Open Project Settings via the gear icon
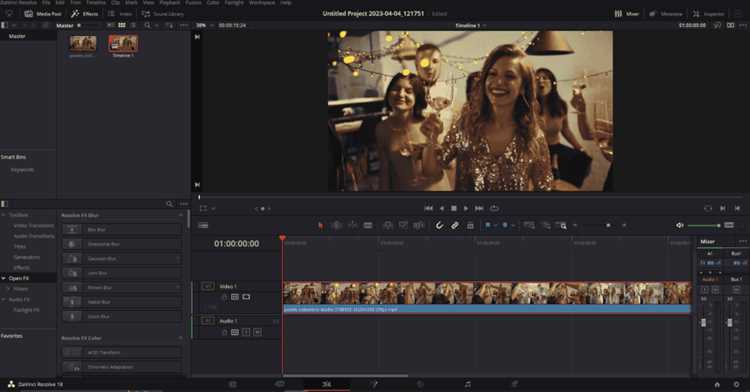Screen dimensions: 750x392 pos(737,384)
